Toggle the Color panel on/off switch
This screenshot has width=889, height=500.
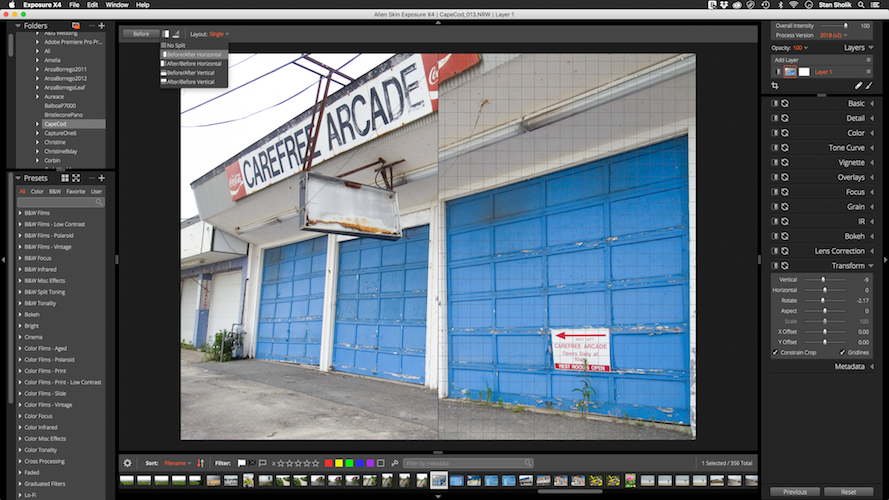click(774, 133)
